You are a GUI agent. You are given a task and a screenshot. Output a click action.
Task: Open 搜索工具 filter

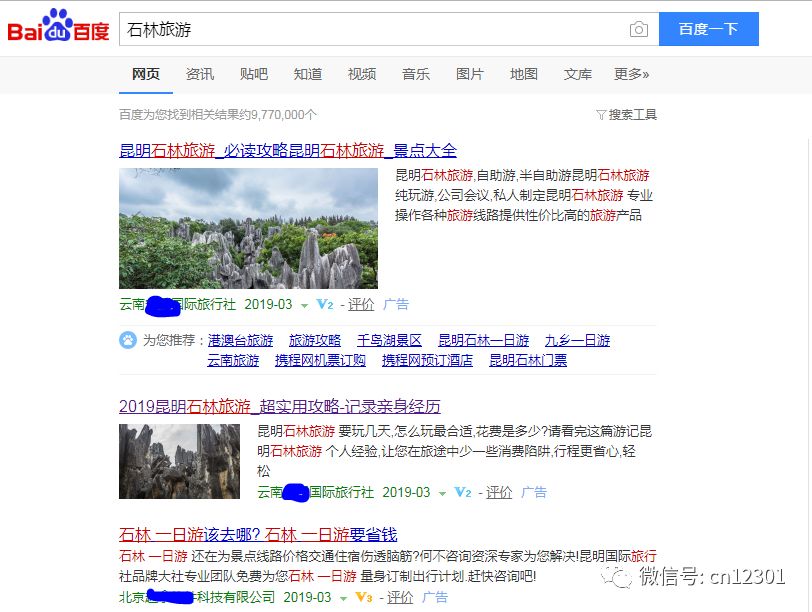pos(627,114)
